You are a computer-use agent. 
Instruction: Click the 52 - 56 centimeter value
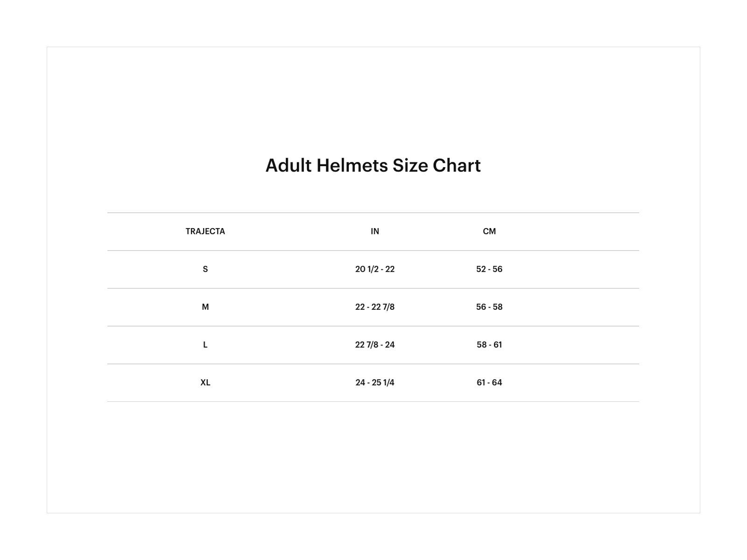489,269
